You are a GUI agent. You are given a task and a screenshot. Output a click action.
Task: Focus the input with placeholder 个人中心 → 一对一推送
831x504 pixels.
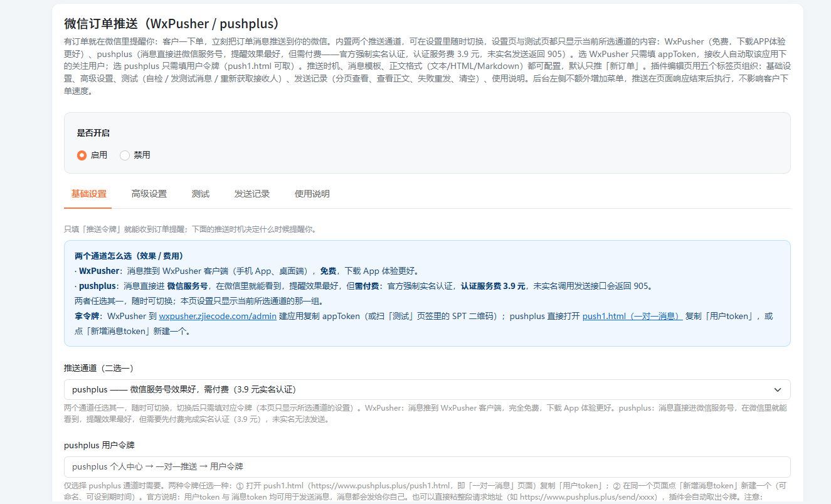[x=427, y=466]
